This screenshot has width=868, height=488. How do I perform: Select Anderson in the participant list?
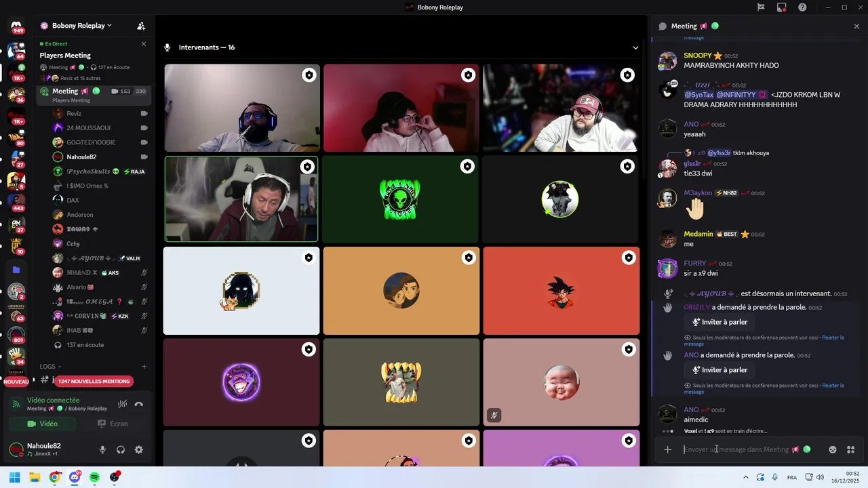tap(100, 215)
